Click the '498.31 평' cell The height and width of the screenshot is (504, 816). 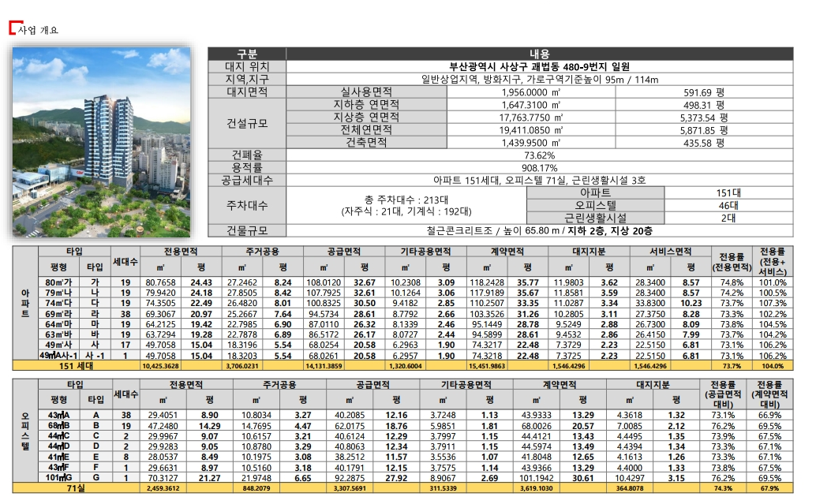point(704,105)
